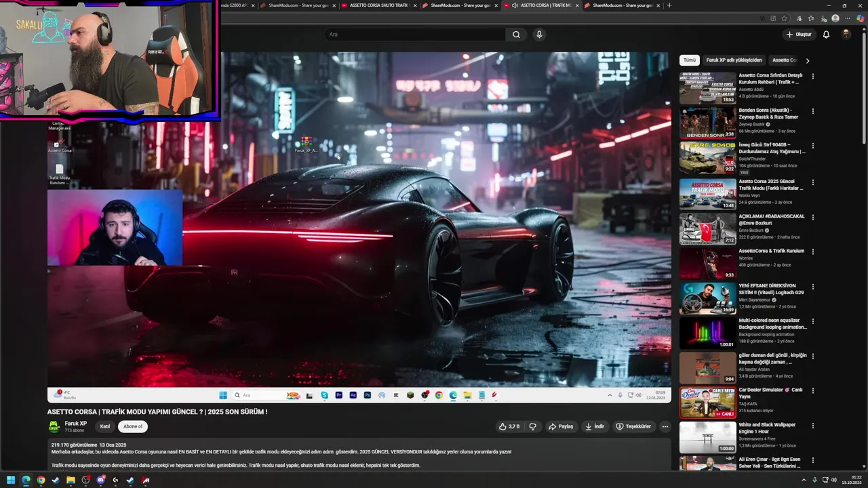Open White and Black Wallpaper Engine thumbnail
The height and width of the screenshot is (488, 868).
(x=708, y=437)
